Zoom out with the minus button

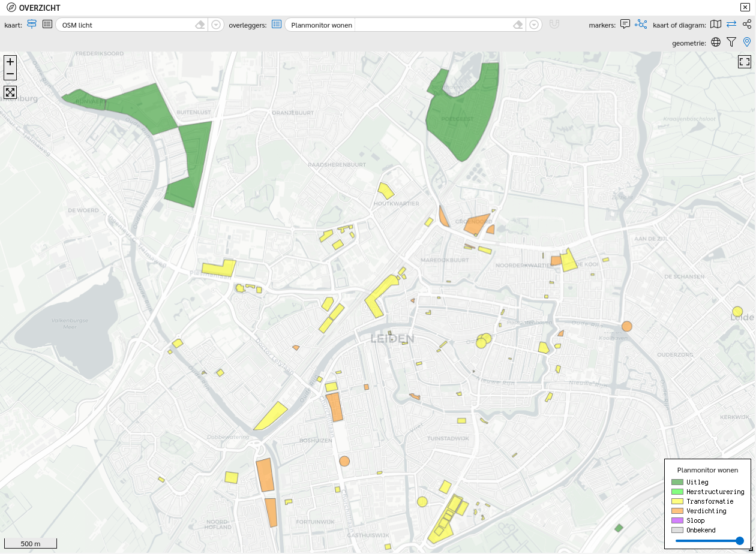[x=10, y=74]
